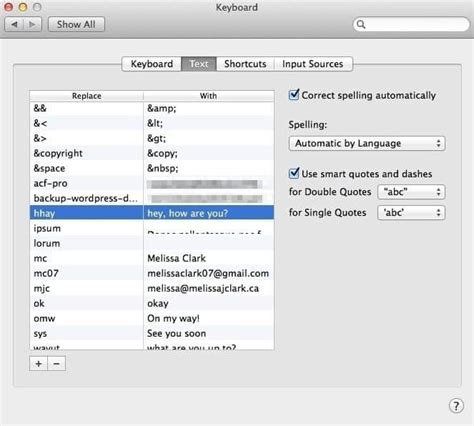The height and width of the screenshot is (426, 474).
Task: Select the lorum shortcut row
Action: tap(152, 243)
